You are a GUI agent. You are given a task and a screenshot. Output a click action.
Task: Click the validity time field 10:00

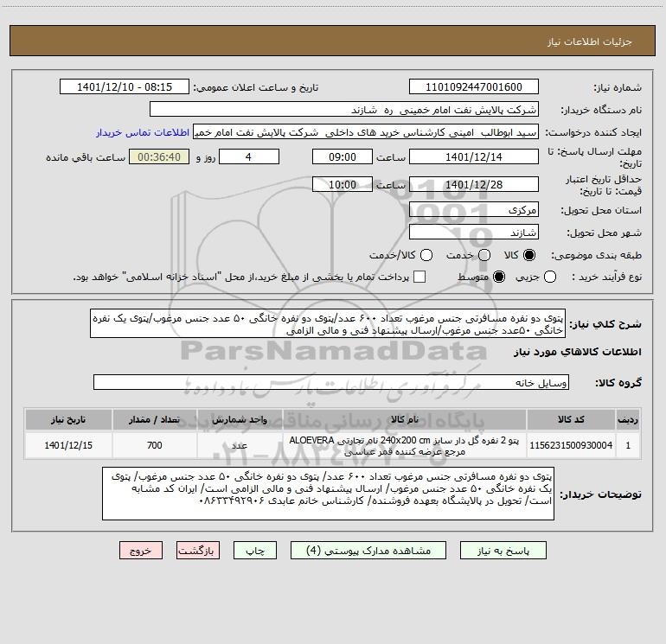point(343,185)
